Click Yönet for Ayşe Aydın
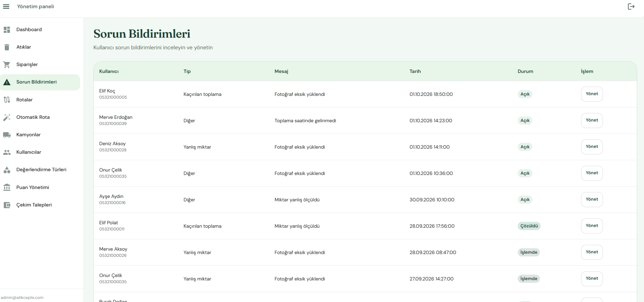Image resolution: width=644 pixels, height=302 pixels. click(x=592, y=200)
